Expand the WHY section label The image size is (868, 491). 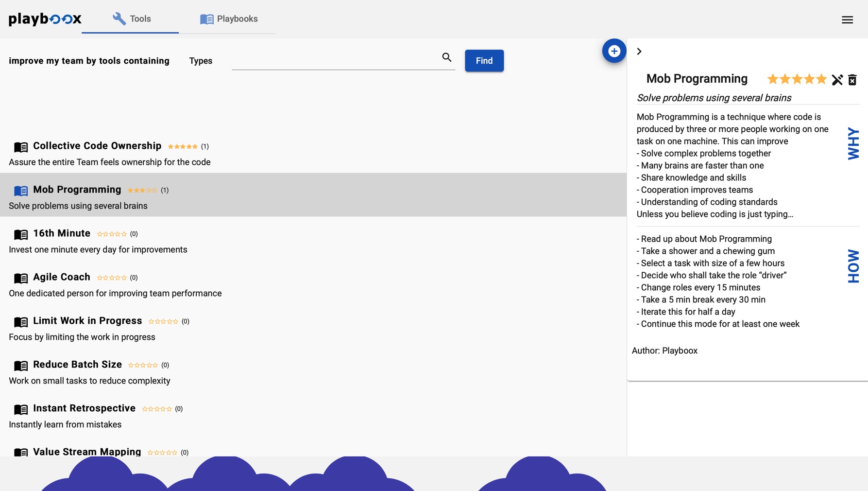(x=853, y=143)
